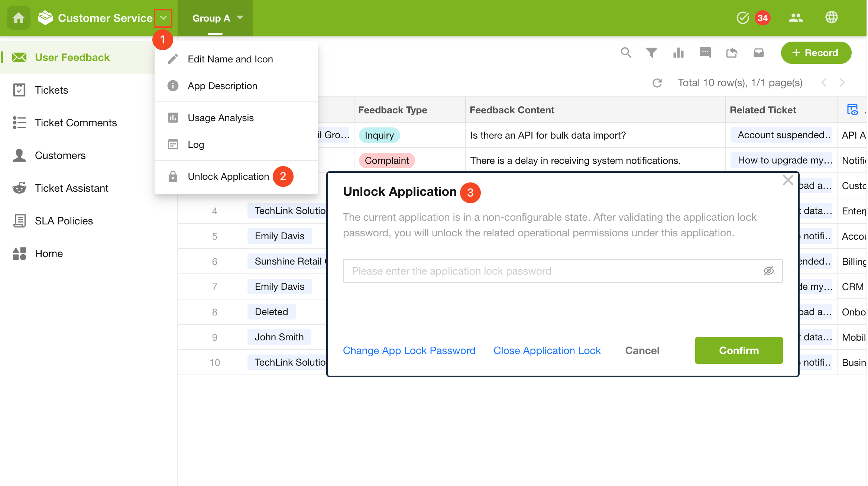
Task: Choose Log menu item
Action: [x=236, y=145]
